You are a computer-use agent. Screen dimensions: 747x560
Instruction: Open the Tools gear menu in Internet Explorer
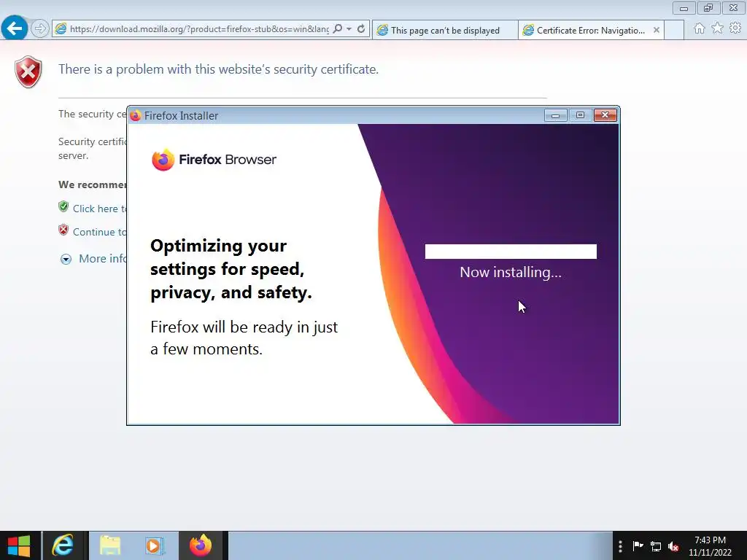coord(735,28)
